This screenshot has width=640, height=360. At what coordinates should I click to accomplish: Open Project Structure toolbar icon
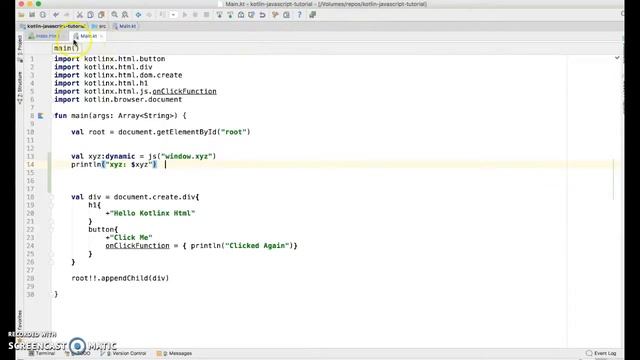pos(286,15)
